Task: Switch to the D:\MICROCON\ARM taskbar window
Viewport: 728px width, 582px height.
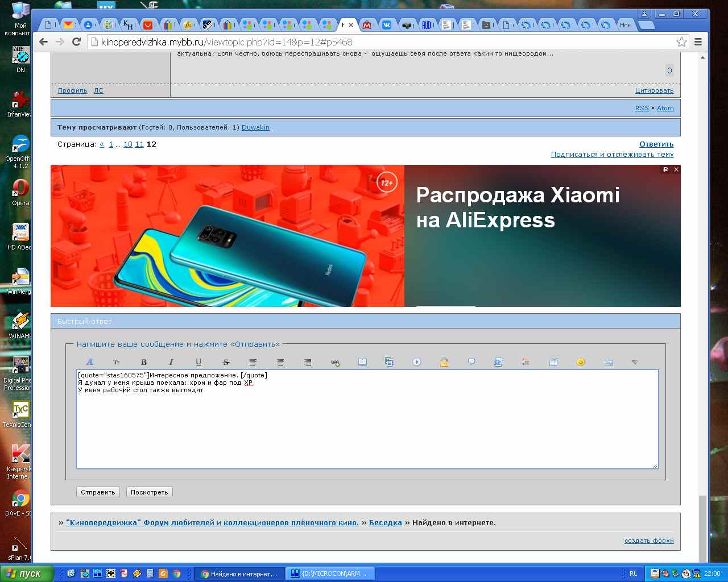Action: (x=331, y=573)
